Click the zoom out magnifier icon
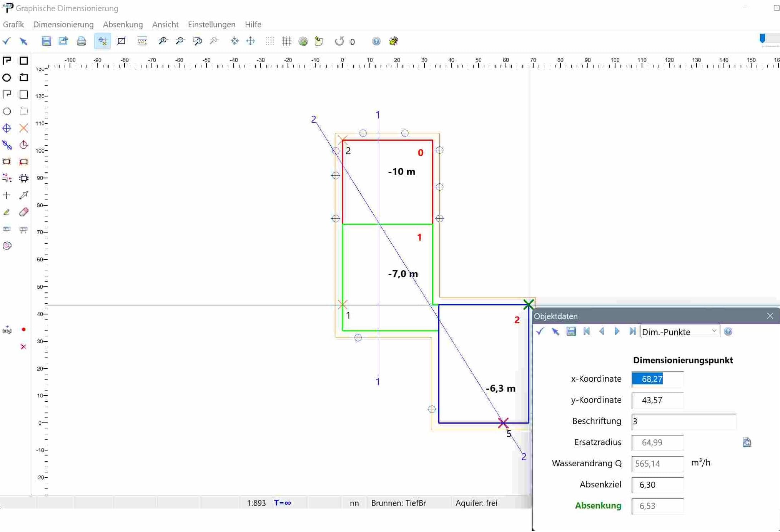Image resolution: width=780 pixels, height=532 pixels. pyautogui.click(x=180, y=41)
